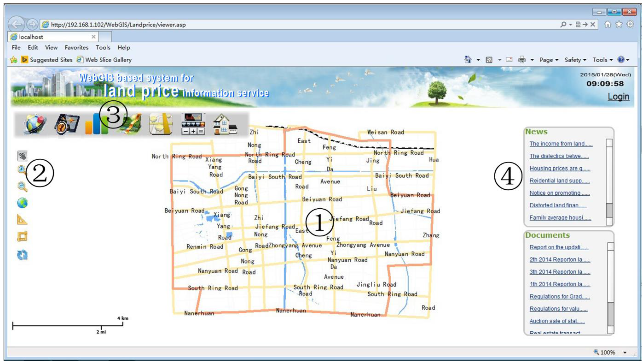
Task: Expand the feeds dropdown arrow
Action: click(x=499, y=60)
